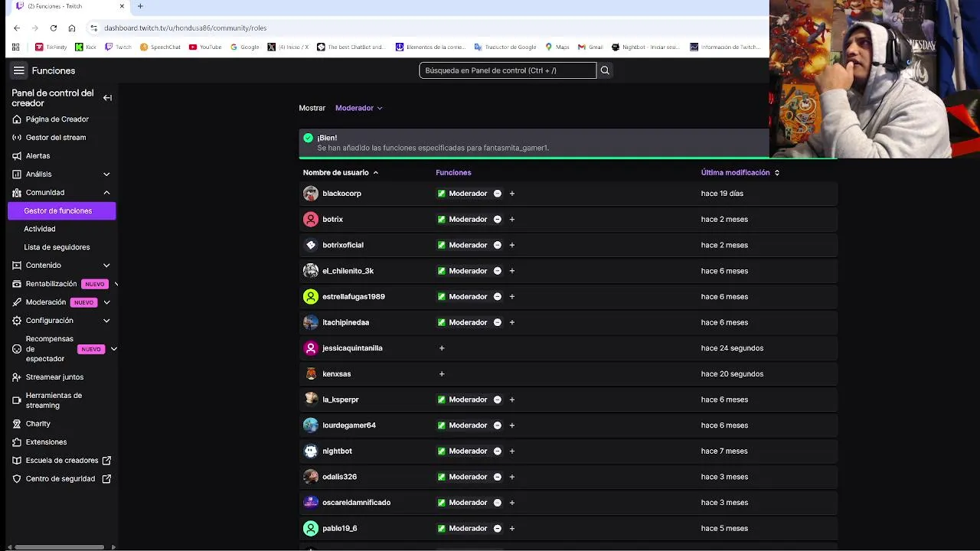Open blackocorp's avatar
980x551 pixels.
(x=310, y=194)
